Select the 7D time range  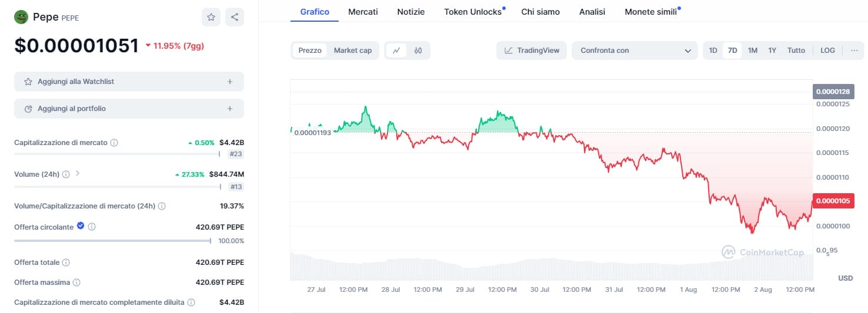click(732, 51)
